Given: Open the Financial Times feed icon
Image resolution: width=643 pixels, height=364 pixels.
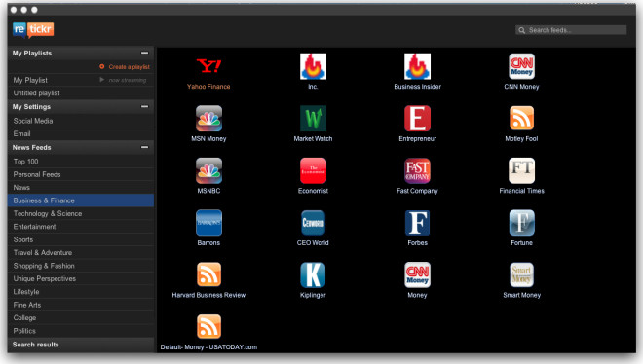Looking at the screenshot, I should pos(521,170).
